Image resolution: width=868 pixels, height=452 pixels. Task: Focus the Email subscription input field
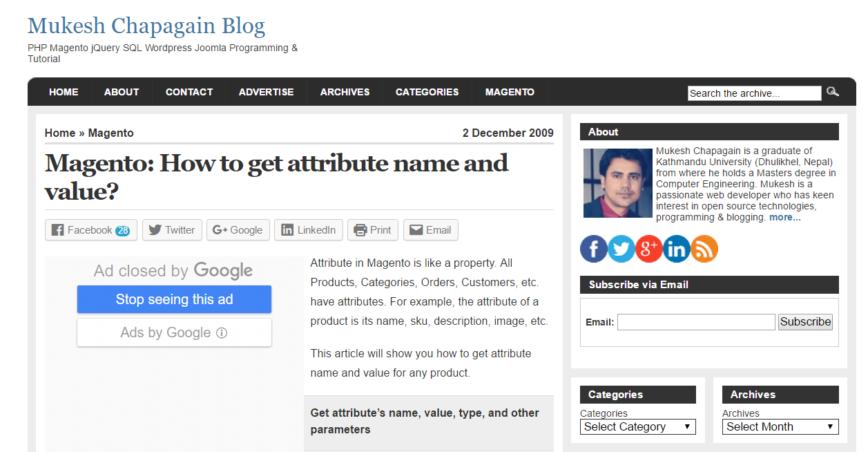(696, 321)
